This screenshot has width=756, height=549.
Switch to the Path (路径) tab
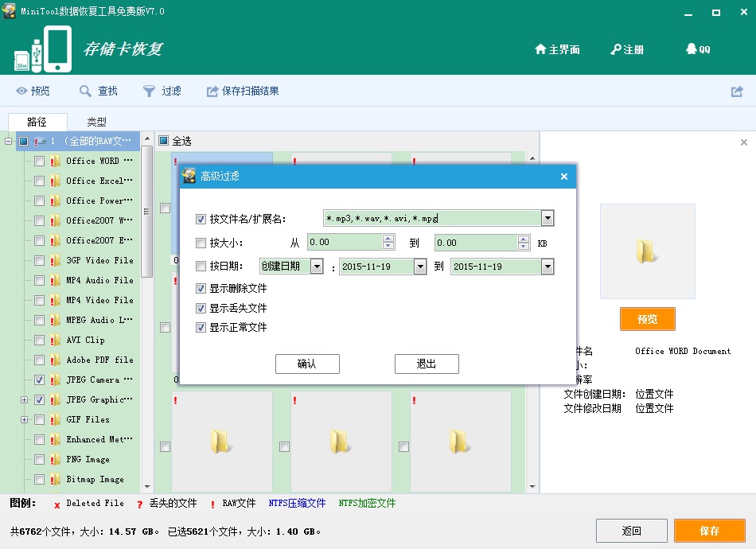37,122
